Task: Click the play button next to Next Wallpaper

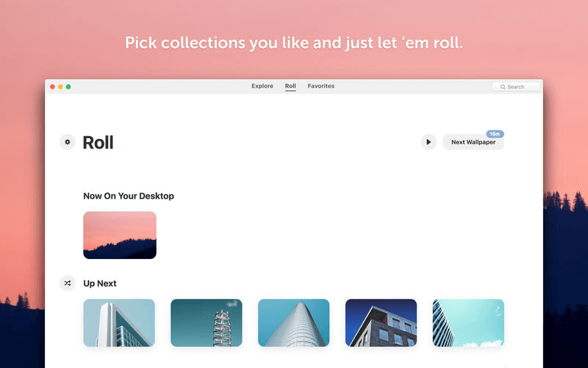Action: point(429,142)
